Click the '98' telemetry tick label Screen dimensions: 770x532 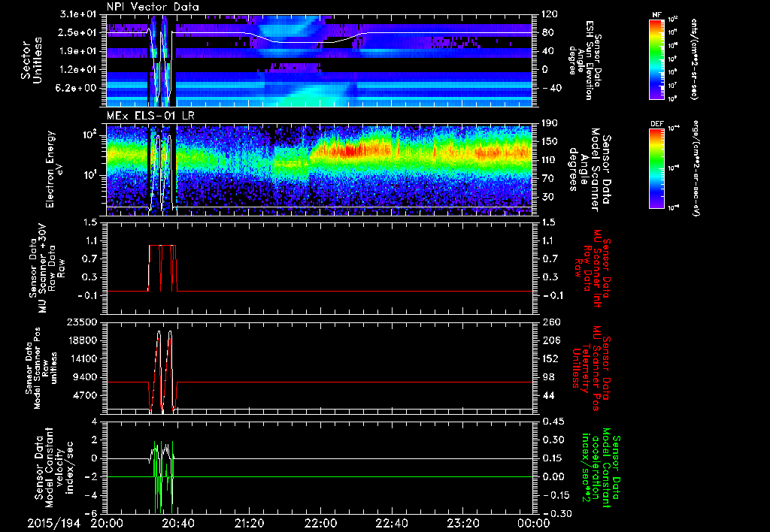tap(547, 377)
